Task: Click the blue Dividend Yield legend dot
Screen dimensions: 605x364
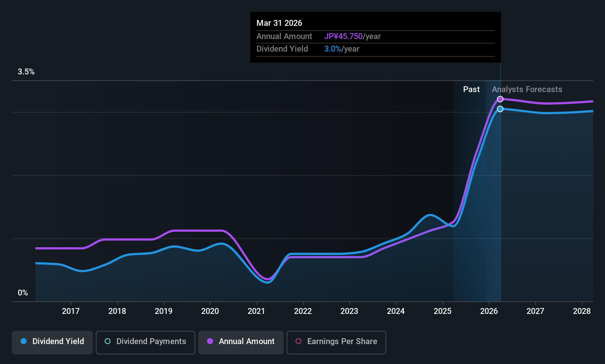Action: point(24,342)
